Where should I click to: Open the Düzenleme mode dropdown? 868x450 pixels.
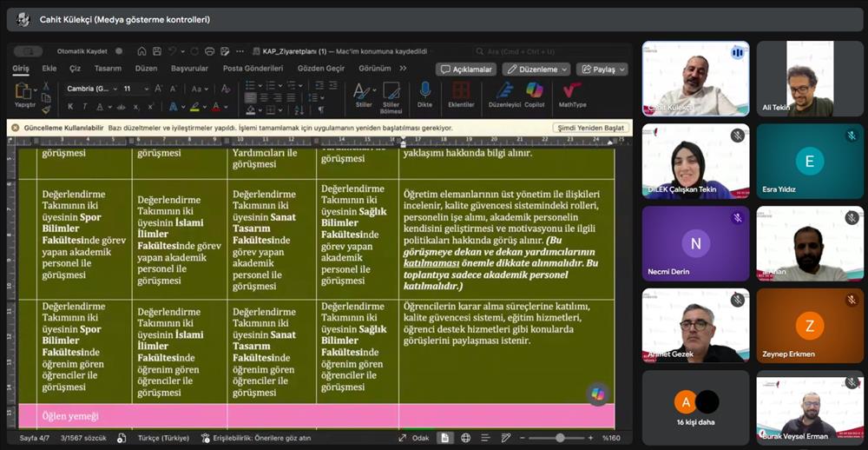coord(536,69)
